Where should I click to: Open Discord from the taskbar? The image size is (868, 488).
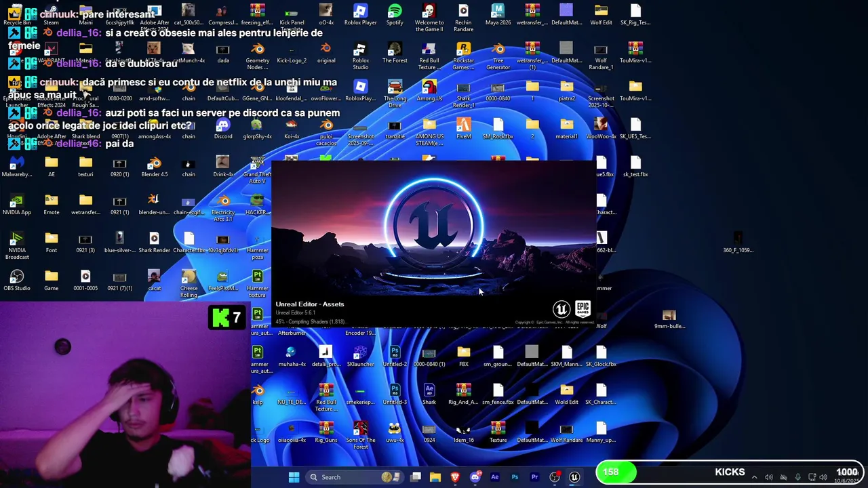coord(475,477)
